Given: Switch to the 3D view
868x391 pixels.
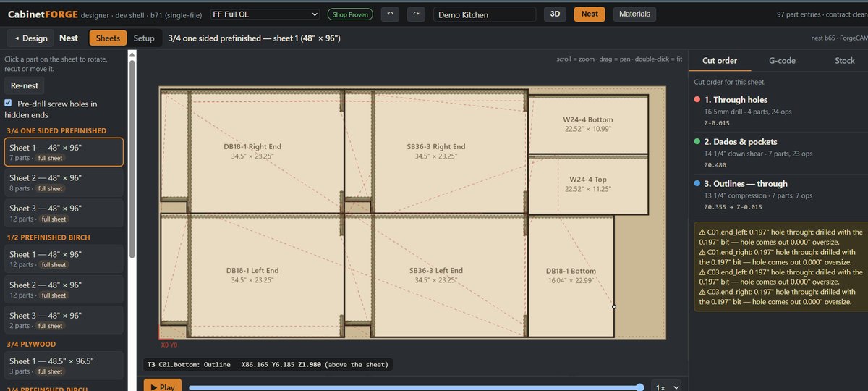Looking at the screenshot, I should [556, 14].
